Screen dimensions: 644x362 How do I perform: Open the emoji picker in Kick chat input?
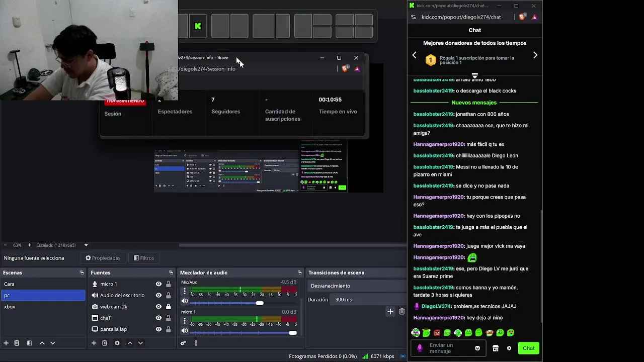tap(477, 348)
